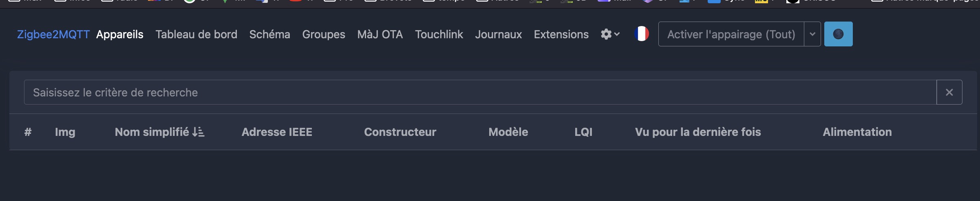Open MàJ OTA page
This screenshot has height=201, width=980.
(380, 34)
